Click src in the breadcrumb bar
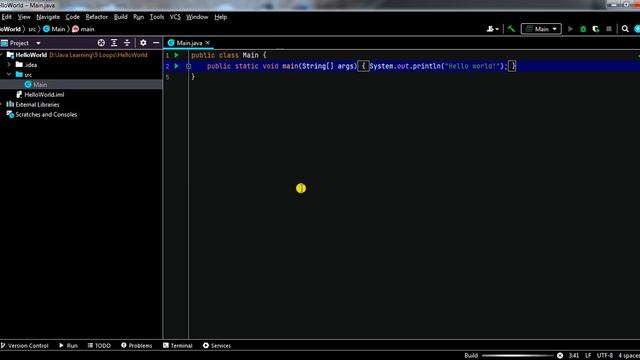This screenshot has width=640, height=360. click(32, 29)
